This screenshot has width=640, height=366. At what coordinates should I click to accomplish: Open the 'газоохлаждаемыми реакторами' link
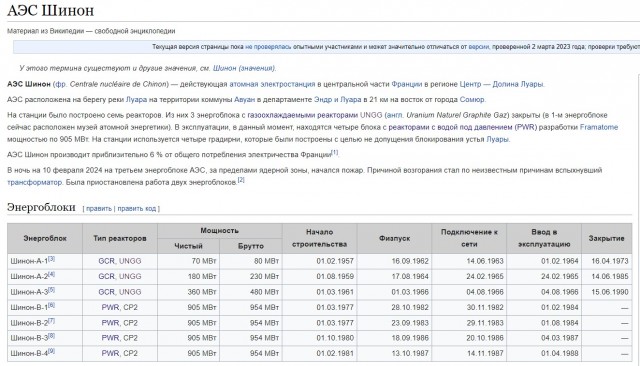click(x=302, y=115)
